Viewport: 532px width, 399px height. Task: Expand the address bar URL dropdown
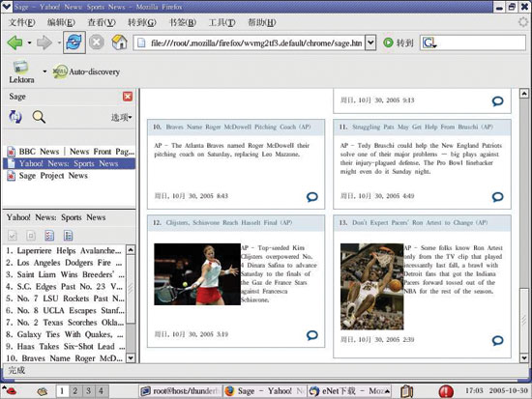click(370, 43)
